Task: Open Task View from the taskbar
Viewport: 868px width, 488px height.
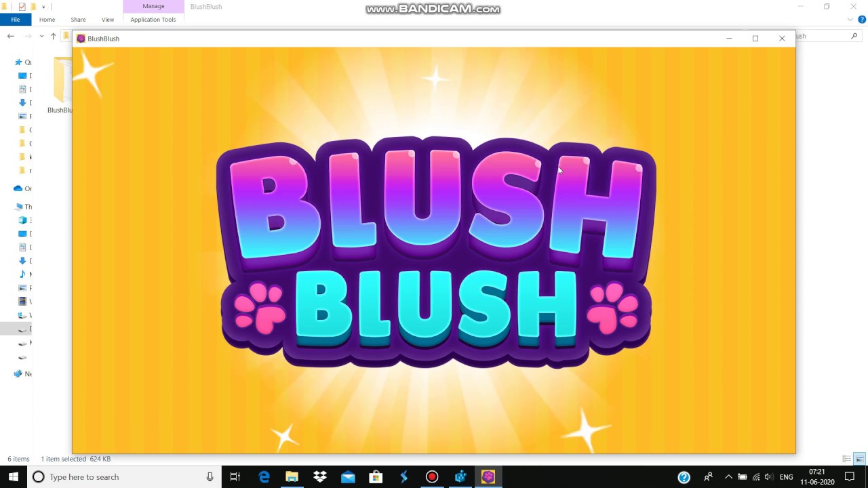Action: pyautogui.click(x=235, y=477)
